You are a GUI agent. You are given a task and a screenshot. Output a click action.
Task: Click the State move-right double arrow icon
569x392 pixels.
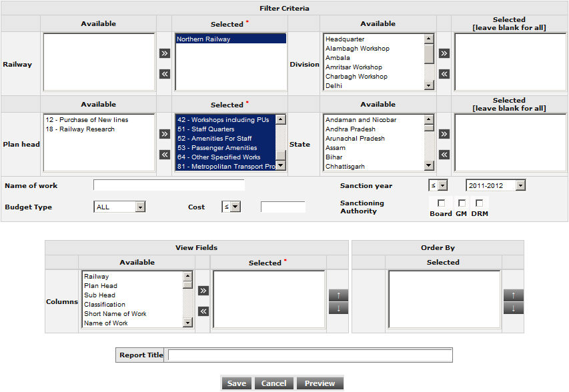pos(444,134)
